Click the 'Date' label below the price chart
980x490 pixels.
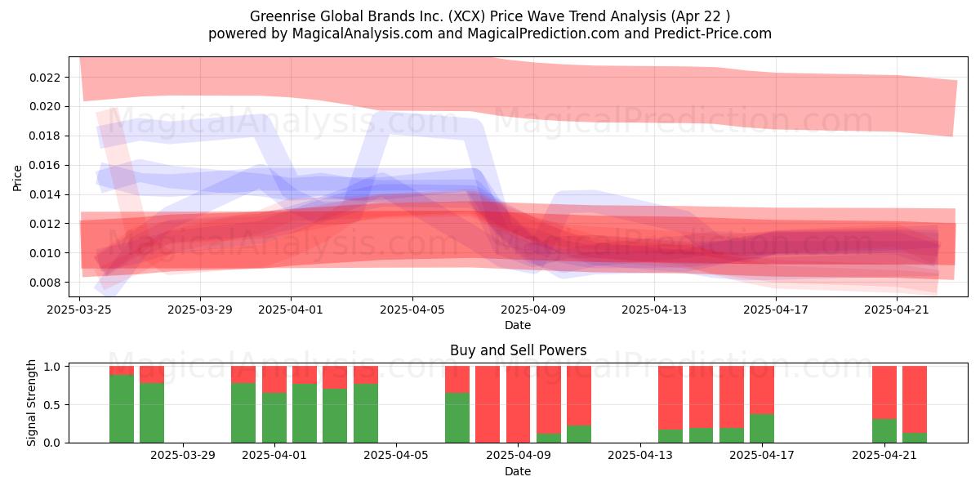518,325
